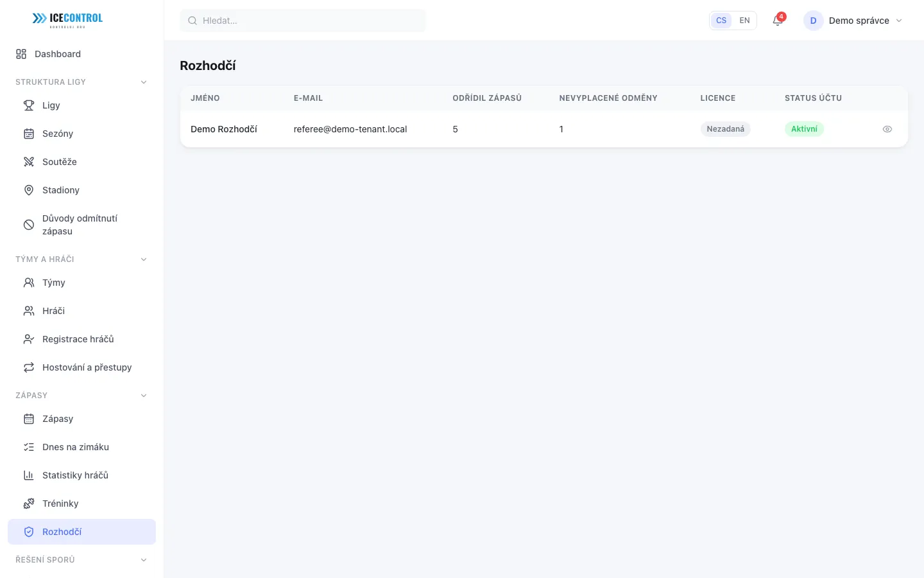Click the Soutěže crossed swords icon
924x578 pixels.
pyautogui.click(x=29, y=162)
